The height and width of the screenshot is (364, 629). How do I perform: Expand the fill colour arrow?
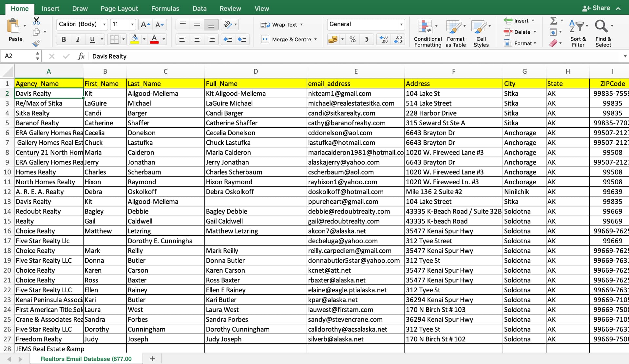click(144, 40)
